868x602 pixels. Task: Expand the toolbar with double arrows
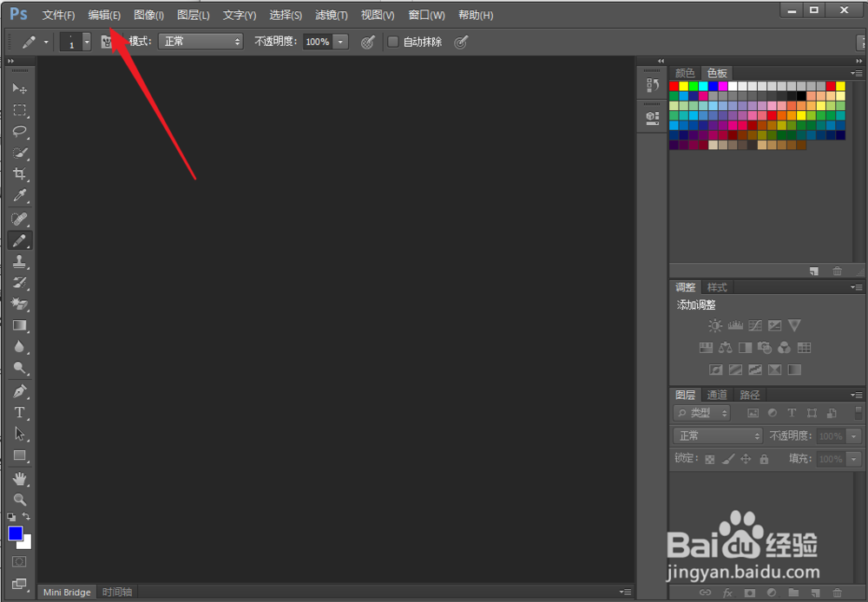[10, 61]
